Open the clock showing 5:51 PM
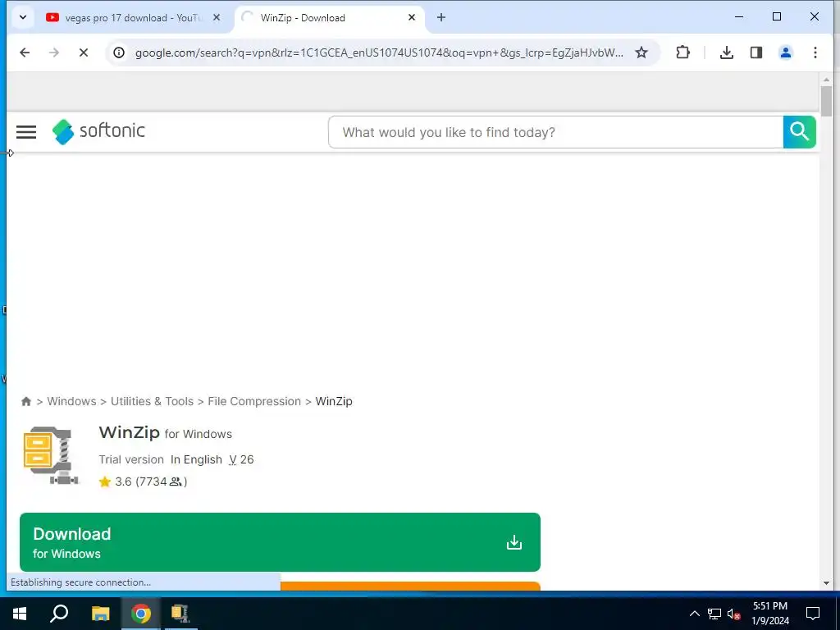This screenshot has height=630, width=840. pyautogui.click(x=770, y=614)
